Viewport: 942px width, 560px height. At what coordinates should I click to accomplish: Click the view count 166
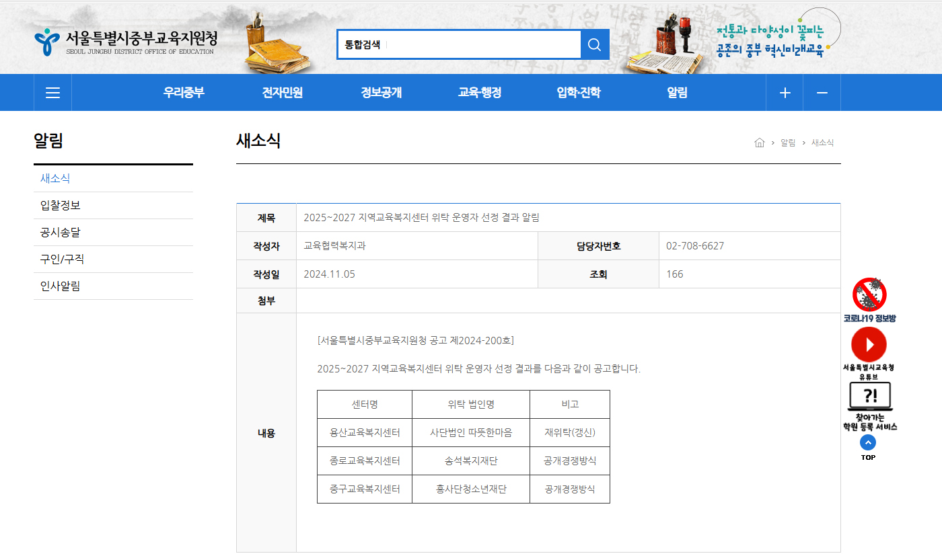click(675, 274)
